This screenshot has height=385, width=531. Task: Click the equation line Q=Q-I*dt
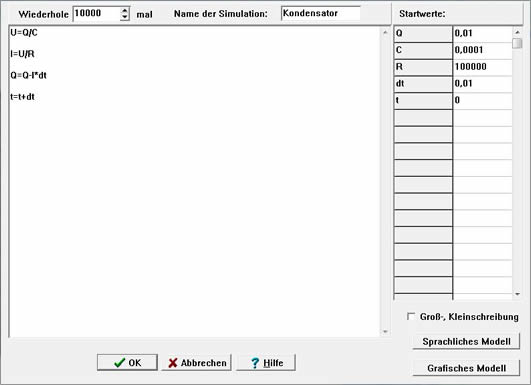tap(28, 75)
